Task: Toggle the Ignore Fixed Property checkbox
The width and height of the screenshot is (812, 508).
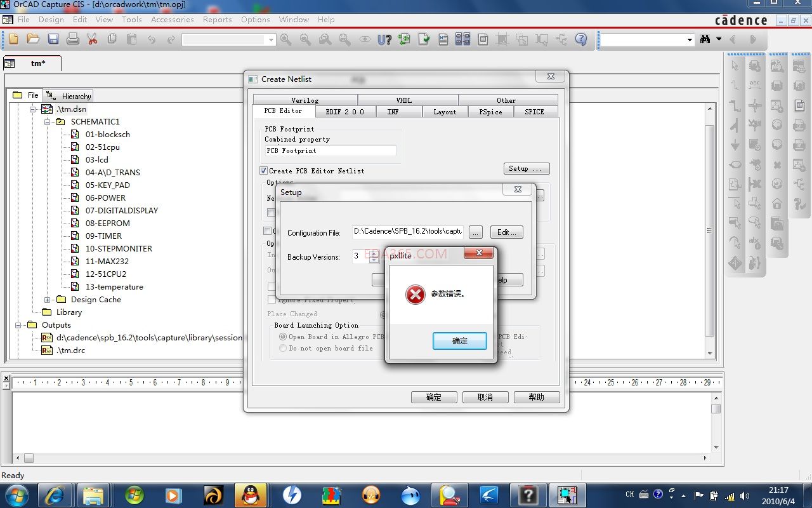Action: pos(272,300)
